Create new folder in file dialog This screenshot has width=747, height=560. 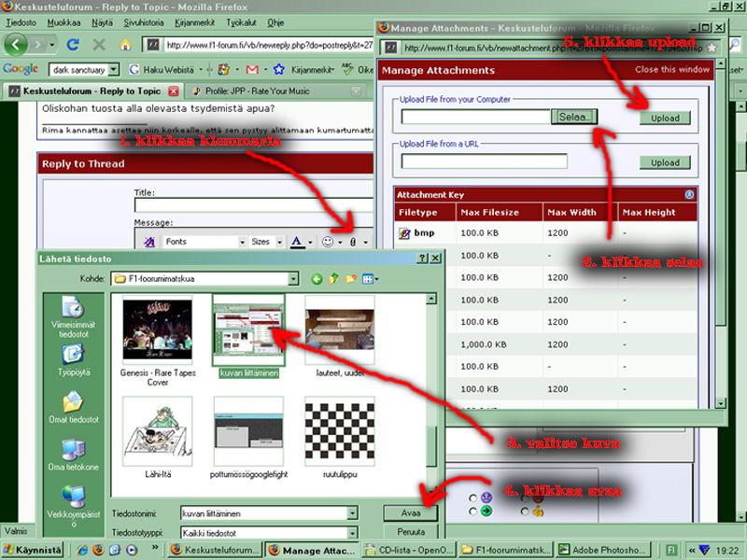tap(351, 278)
